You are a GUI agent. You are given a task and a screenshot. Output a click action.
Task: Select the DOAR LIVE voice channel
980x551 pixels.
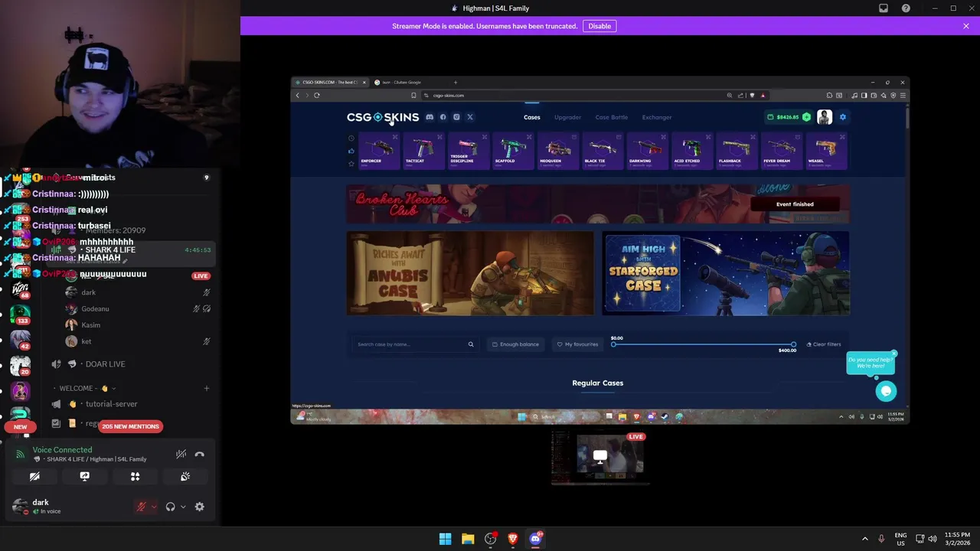pos(105,364)
